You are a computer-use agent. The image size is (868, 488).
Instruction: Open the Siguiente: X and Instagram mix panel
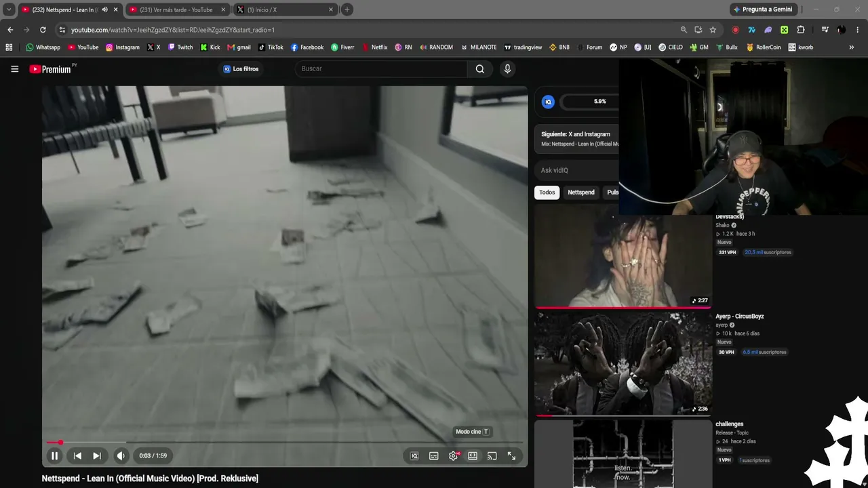click(577, 138)
